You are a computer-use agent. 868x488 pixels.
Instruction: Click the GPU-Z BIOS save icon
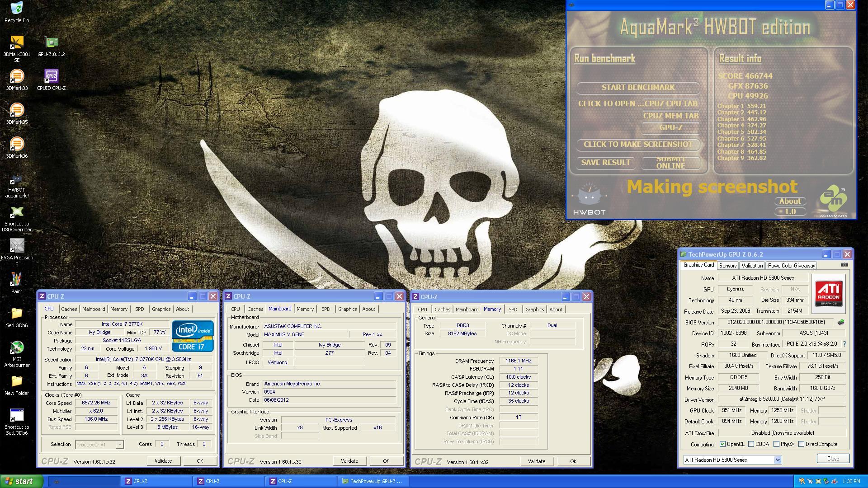(x=841, y=322)
